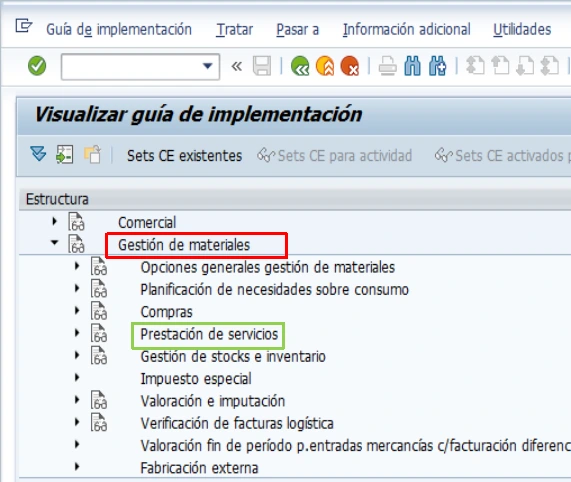Click the red Cancel button
Screen dimensions: 571x482
pos(350,66)
